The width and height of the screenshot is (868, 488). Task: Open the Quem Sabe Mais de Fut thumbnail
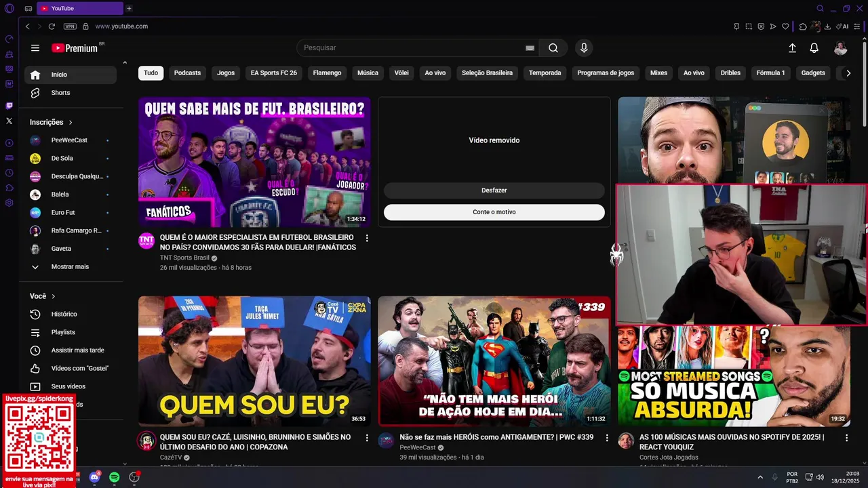(254, 162)
